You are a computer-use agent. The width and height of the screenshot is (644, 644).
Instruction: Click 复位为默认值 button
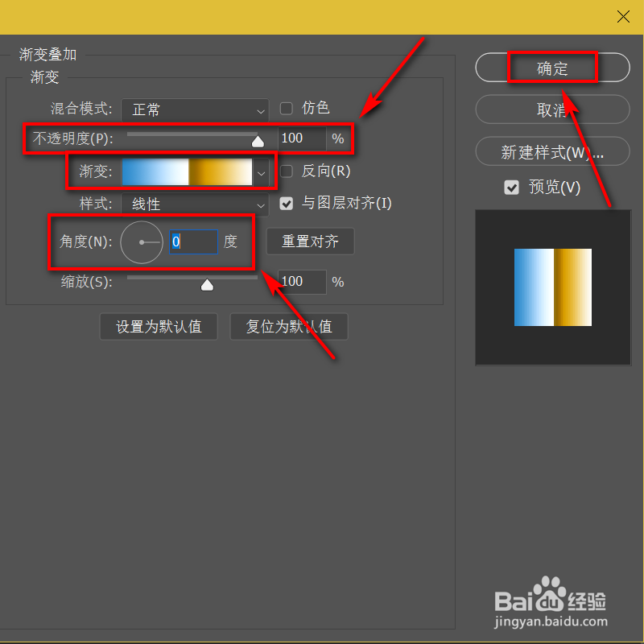click(x=289, y=327)
